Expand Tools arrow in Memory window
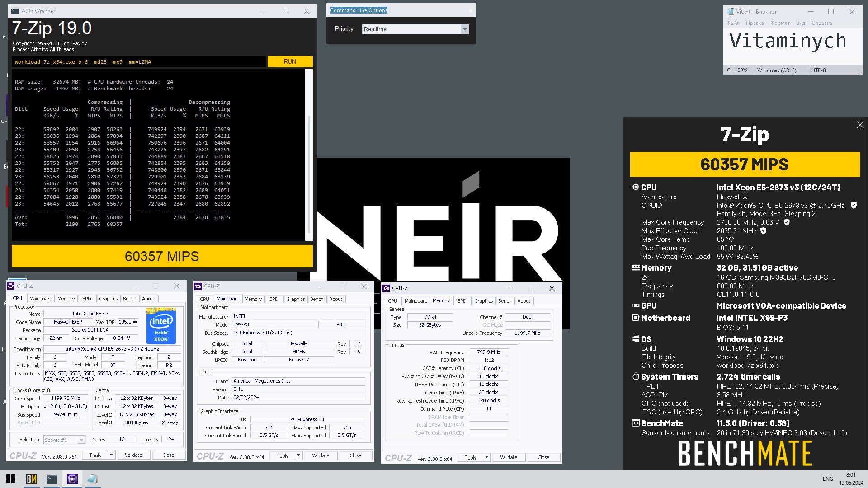 486,458
